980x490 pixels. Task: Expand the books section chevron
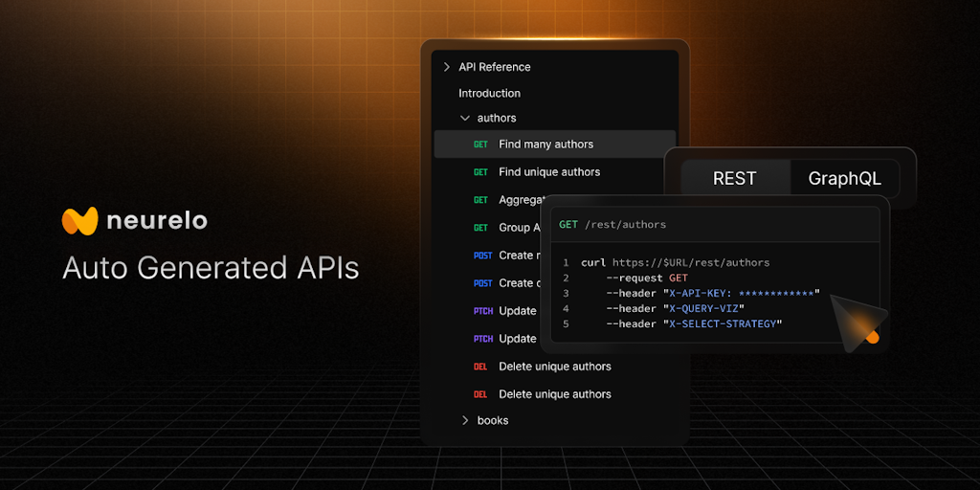click(x=465, y=420)
